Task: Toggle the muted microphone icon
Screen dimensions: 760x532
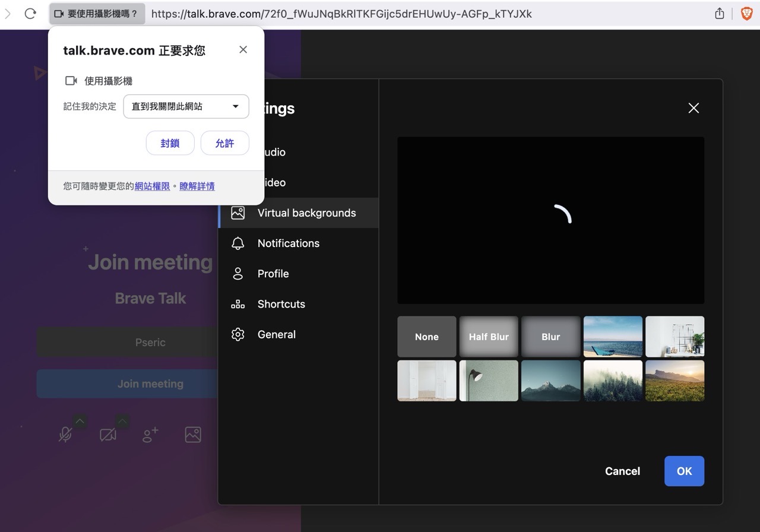Action: [66, 435]
